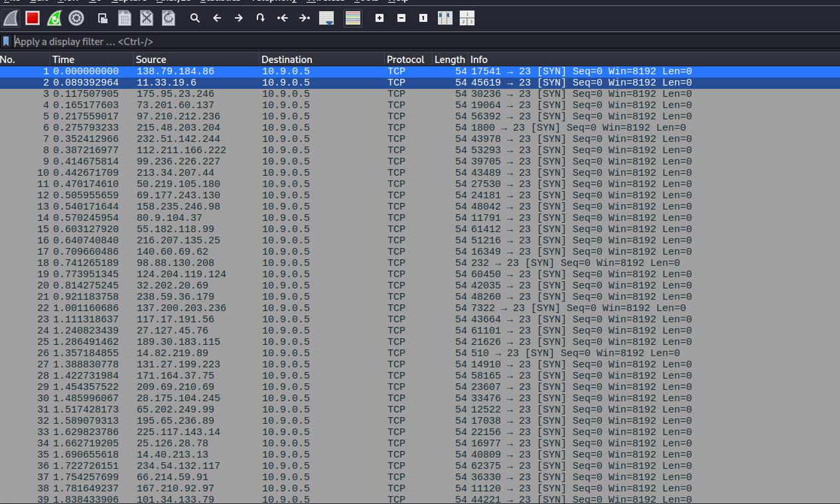Restart the current capture (green fin)

(54, 18)
